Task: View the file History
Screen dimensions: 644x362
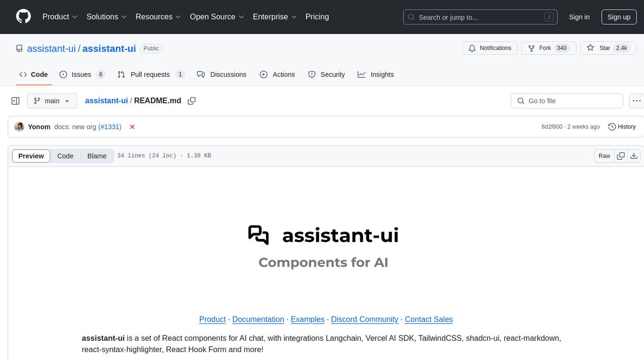Action: [622, 127]
